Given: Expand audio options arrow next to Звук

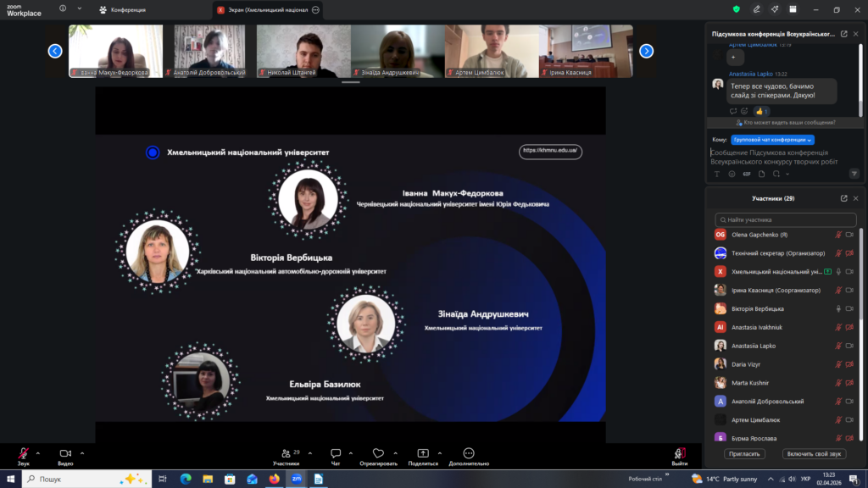Looking at the screenshot, I should [38, 452].
